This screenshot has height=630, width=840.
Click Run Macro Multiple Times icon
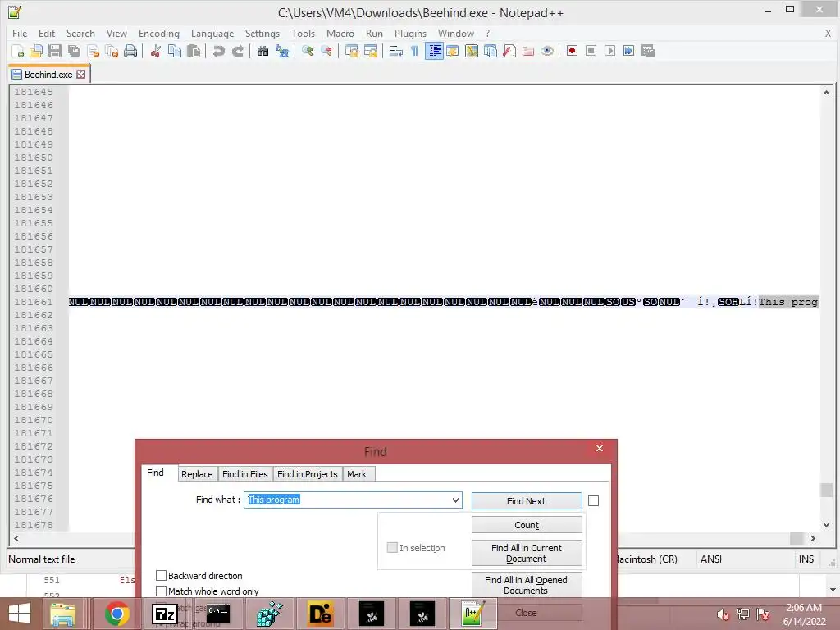tap(629, 51)
